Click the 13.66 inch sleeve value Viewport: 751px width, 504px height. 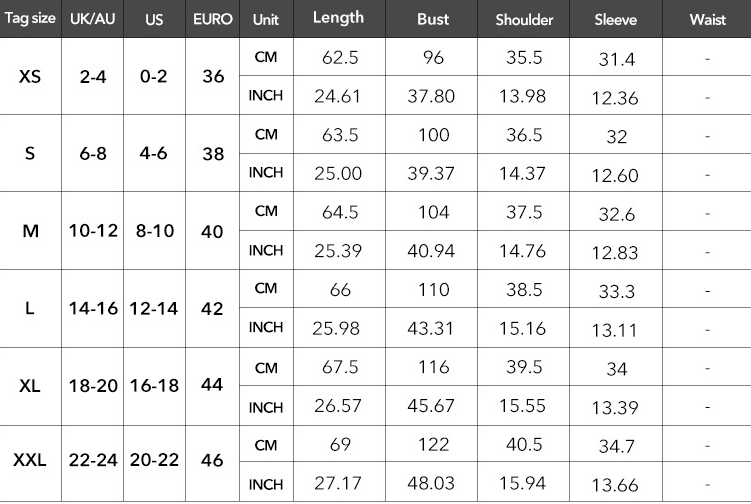coord(616,486)
